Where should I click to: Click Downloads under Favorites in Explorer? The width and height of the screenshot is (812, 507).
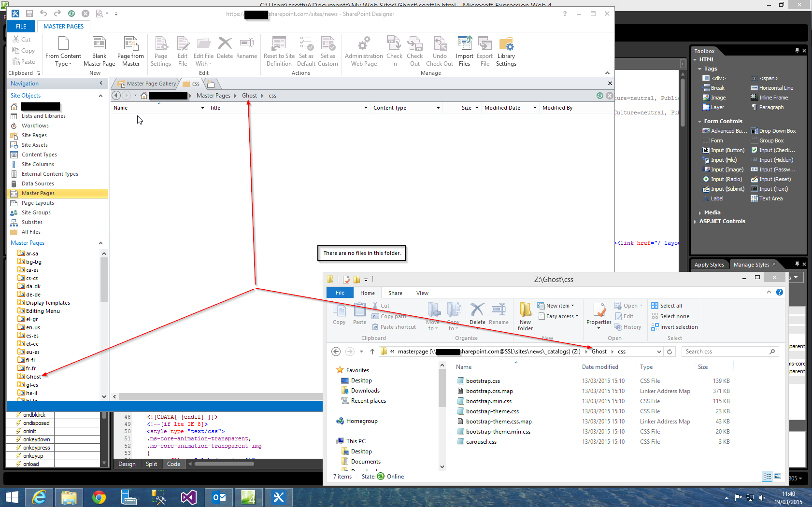360,391
